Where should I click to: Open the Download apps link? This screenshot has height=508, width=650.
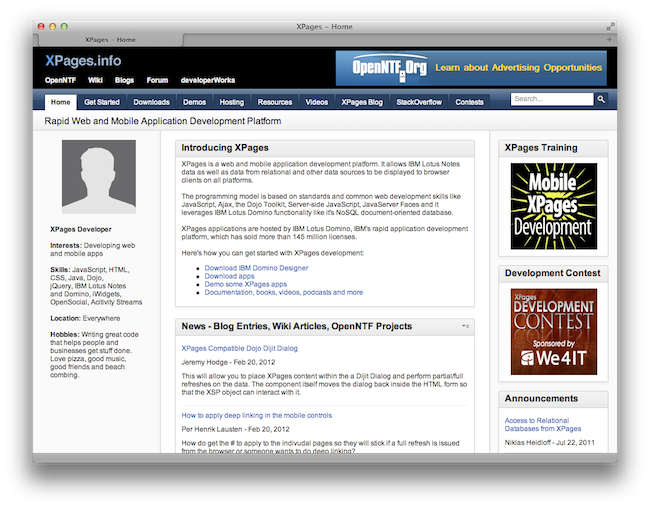(x=229, y=276)
